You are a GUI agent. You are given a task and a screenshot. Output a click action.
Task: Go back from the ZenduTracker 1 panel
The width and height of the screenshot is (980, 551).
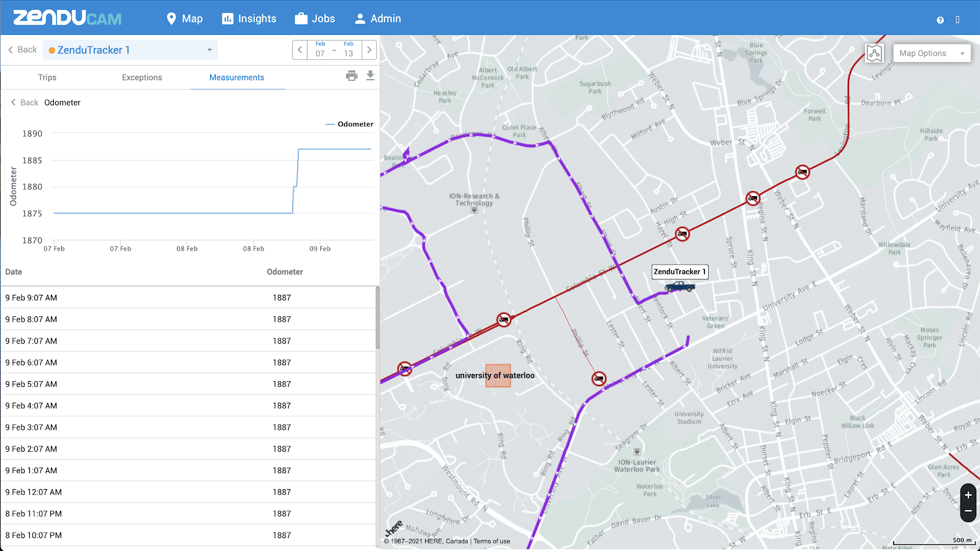click(x=23, y=50)
